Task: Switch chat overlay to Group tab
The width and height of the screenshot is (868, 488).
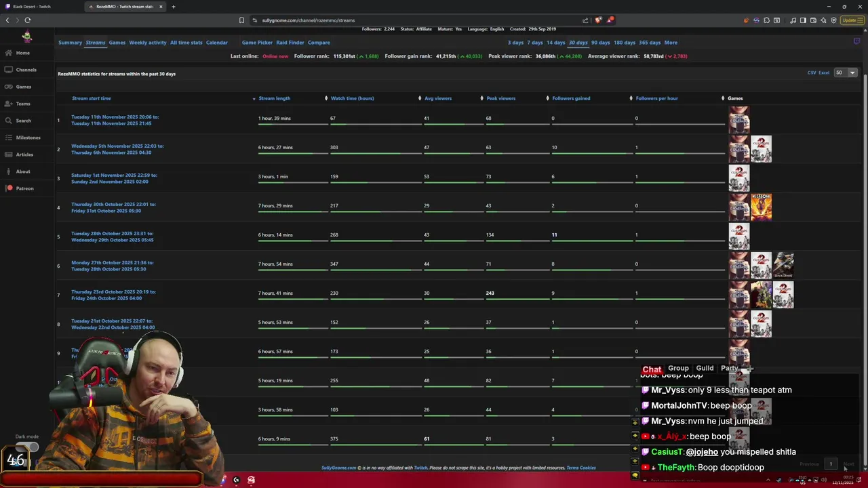Action: [678, 369]
